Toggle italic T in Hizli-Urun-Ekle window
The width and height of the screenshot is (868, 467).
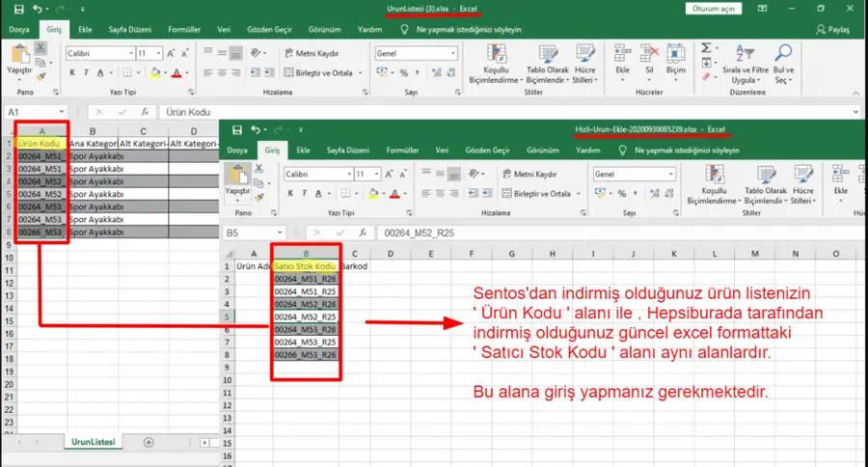click(x=304, y=193)
